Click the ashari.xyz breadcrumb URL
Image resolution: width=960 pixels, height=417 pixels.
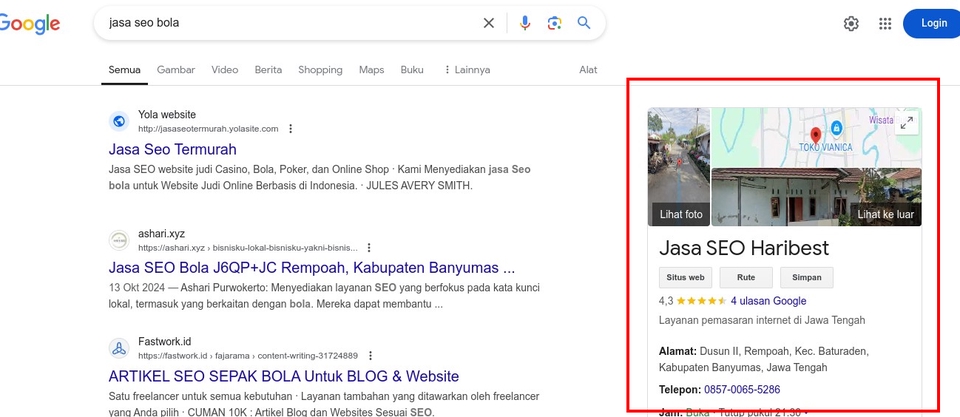[248, 248]
